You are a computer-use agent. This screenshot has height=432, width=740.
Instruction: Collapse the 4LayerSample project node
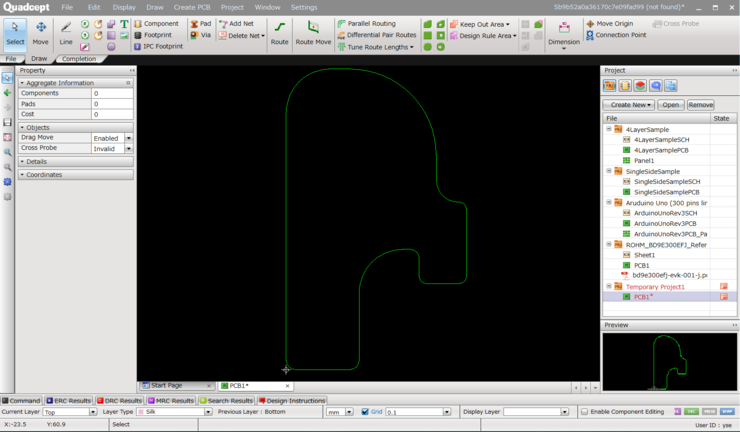coord(609,129)
